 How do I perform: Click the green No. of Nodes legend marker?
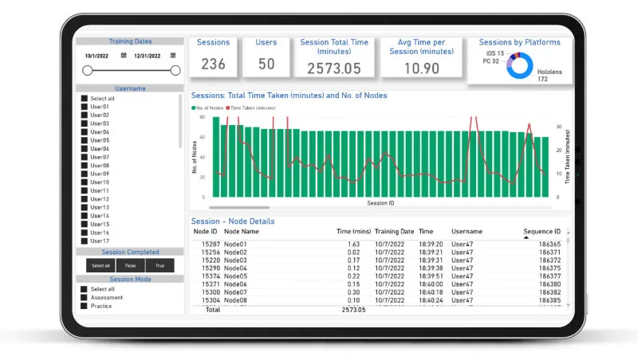194,108
